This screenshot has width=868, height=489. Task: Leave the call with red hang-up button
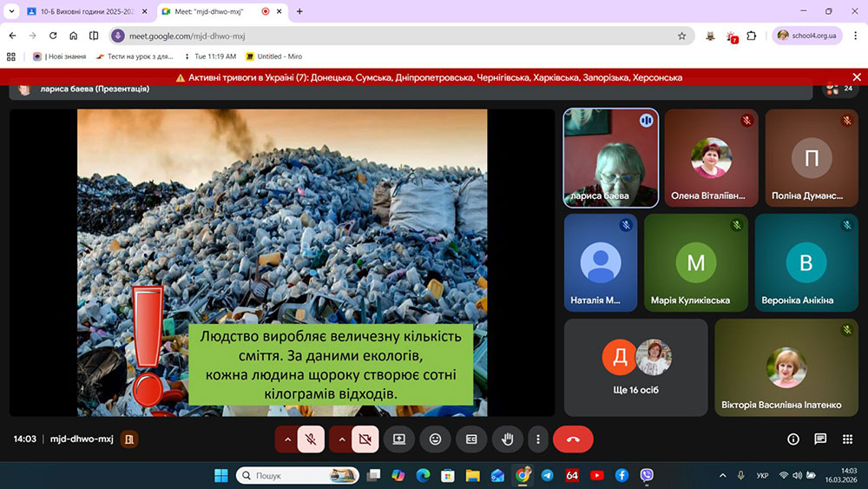coord(573,439)
